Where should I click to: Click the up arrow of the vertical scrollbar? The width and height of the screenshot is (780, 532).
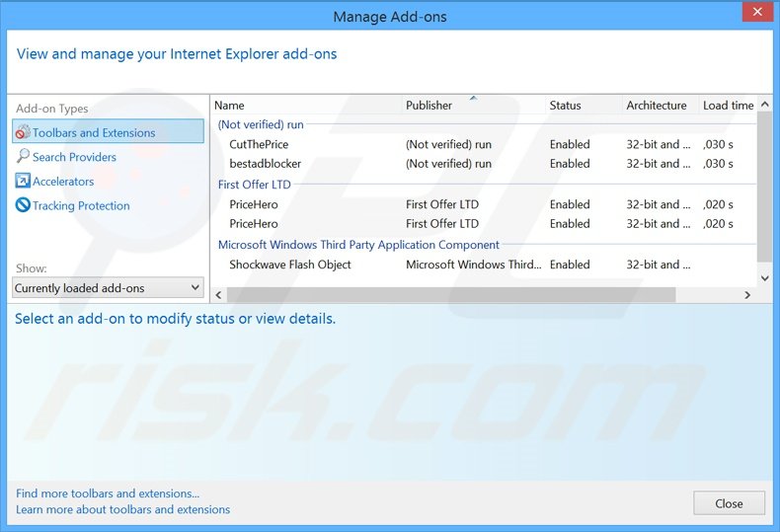[x=765, y=104]
